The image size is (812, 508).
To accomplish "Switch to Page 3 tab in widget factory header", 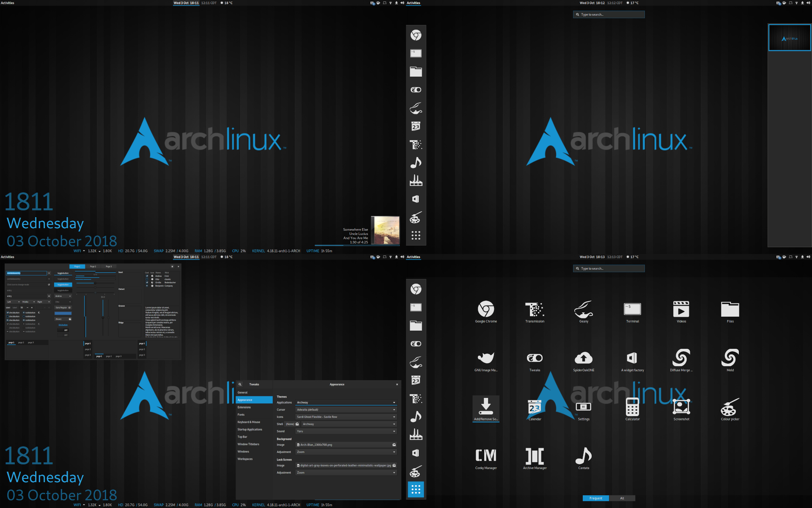I will [109, 266].
